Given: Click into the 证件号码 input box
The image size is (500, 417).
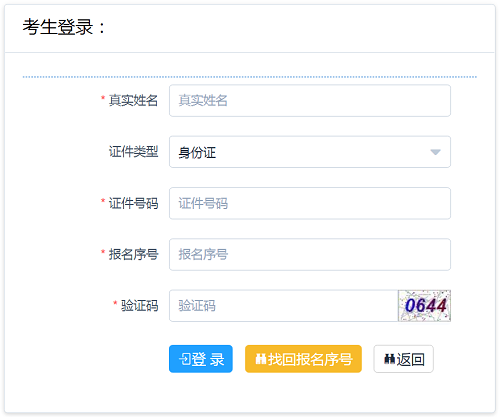Looking at the screenshot, I should point(310,203).
